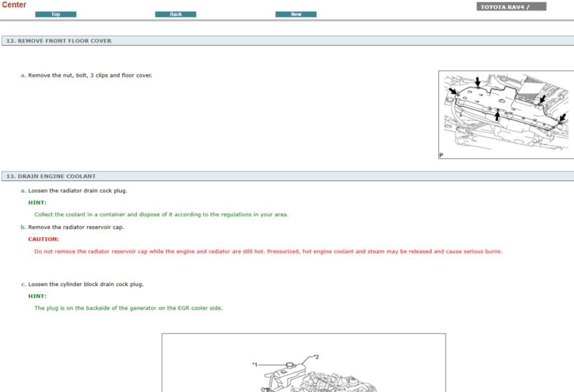
Task: Open the engine diagram at page bottom
Action: (304, 363)
